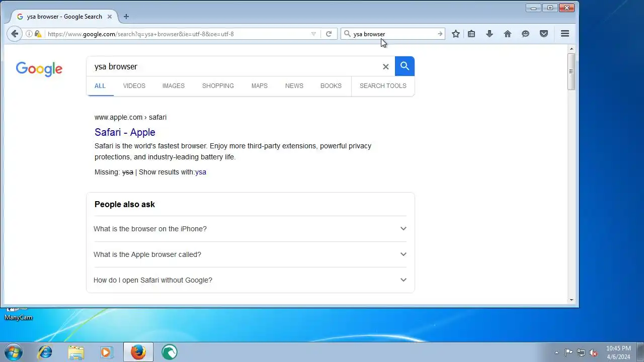Go to Firefox home page icon
Screen dimensions: 644x362
pyautogui.click(x=508, y=34)
